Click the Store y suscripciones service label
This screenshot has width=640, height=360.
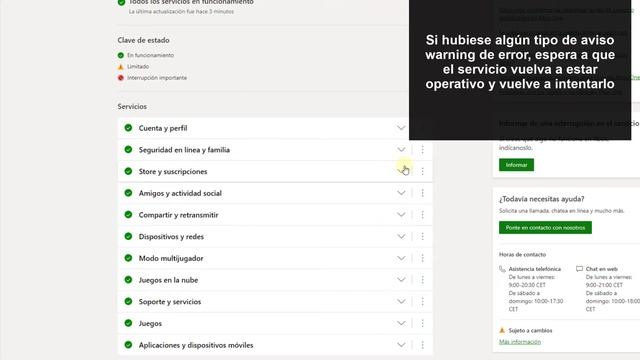173,171
